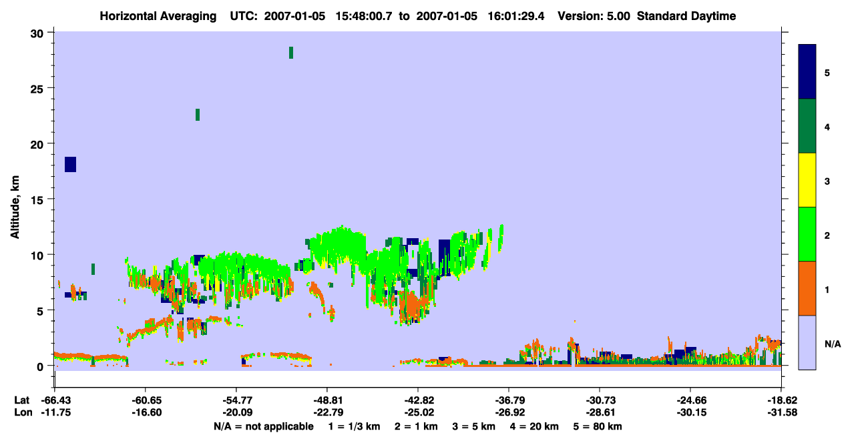Image resolution: width=868 pixels, height=445 pixels.
Task: Click 'Standard Daytime' in the title
Action: click(686, 16)
